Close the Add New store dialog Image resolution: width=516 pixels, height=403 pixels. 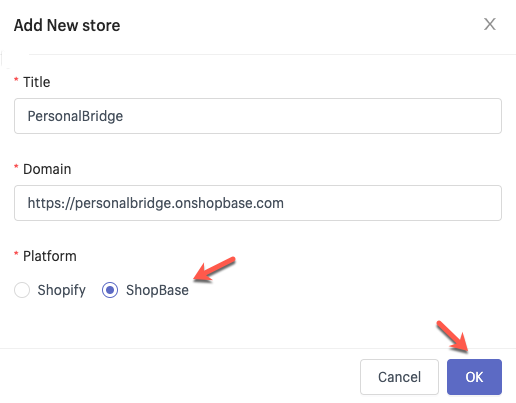(x=490, y=24)
